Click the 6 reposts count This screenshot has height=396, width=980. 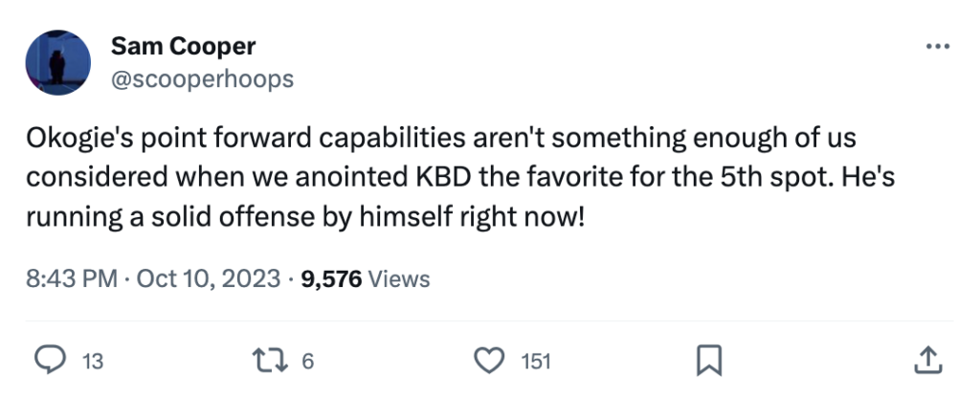click(x=307, y=361)
